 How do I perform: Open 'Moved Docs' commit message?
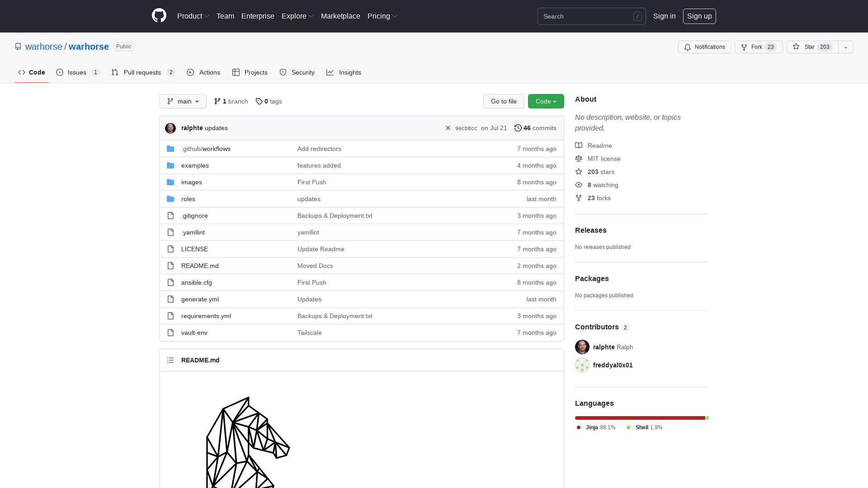pyautogui.click(x=315, y=266)
